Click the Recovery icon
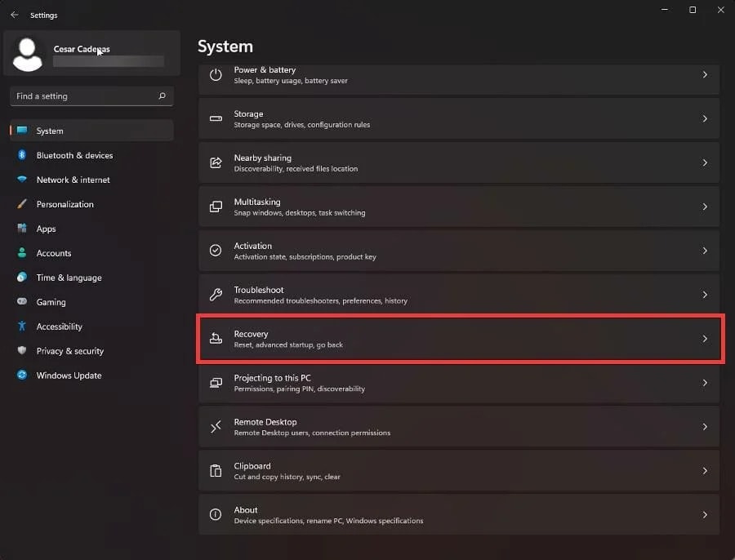 tap(216, 338)
